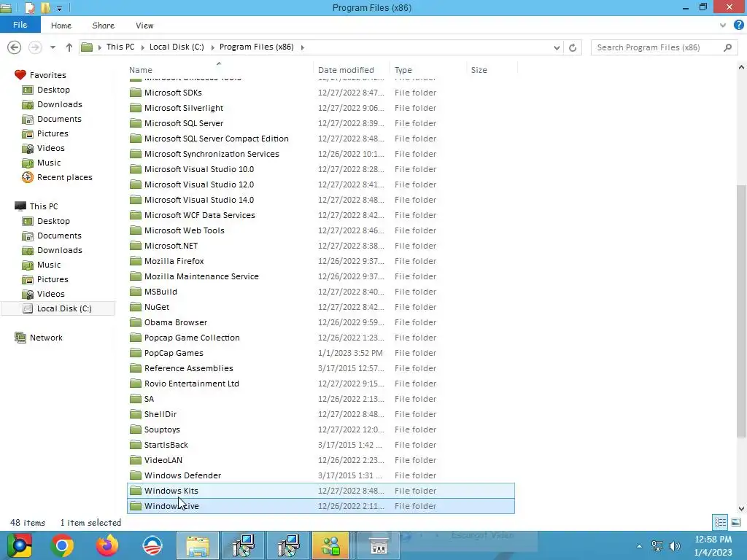Open Desktop under Favorites
This screenshot has height=560, width=747.
[53, 90]
